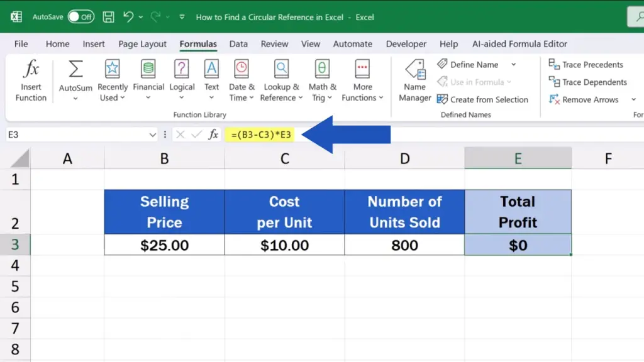Open Recently Used functions list
The height and width of the screenshot is (362, 644).
(113, 80)
